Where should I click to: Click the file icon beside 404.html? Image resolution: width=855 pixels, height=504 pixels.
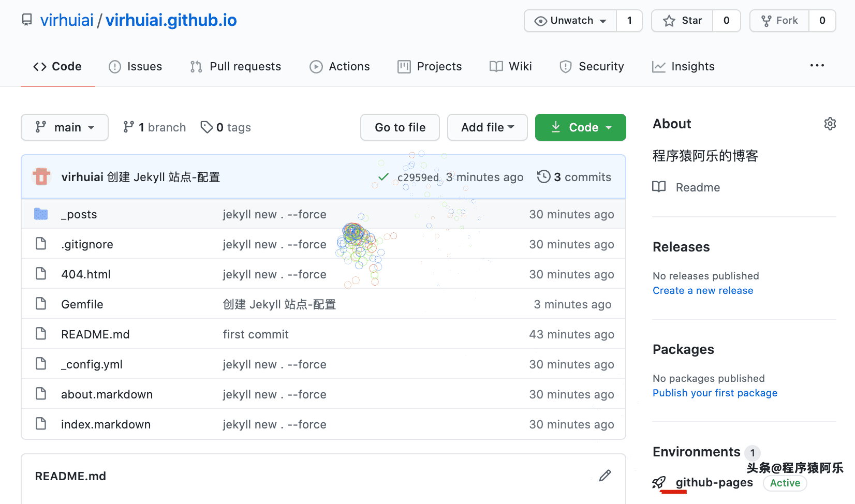[41, 273]
